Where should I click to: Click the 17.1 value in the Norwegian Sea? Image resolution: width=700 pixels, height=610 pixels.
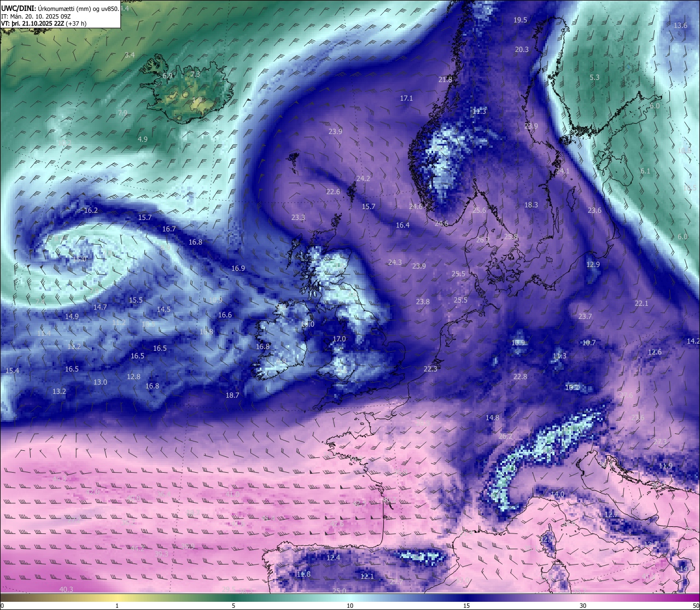406,98
